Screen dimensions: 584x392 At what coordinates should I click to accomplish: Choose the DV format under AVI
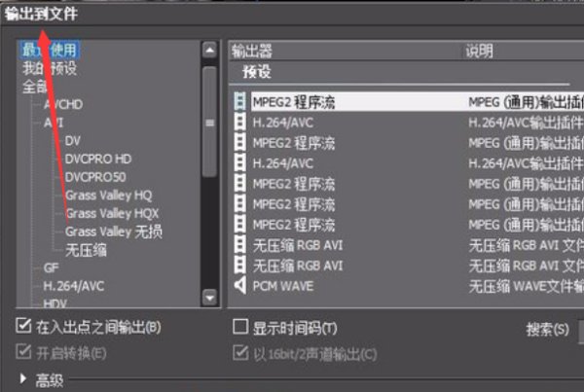click(73, 141)
